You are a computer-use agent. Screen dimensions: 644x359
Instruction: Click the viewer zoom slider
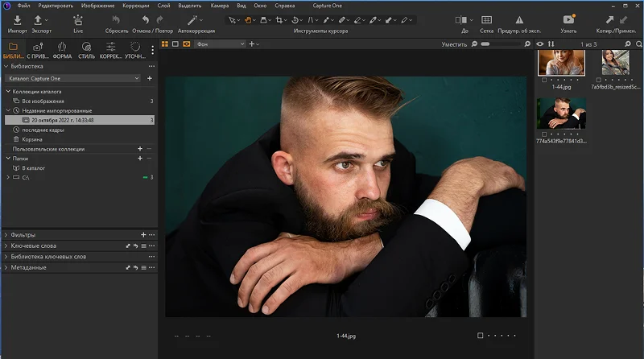(x=499, y=43)
